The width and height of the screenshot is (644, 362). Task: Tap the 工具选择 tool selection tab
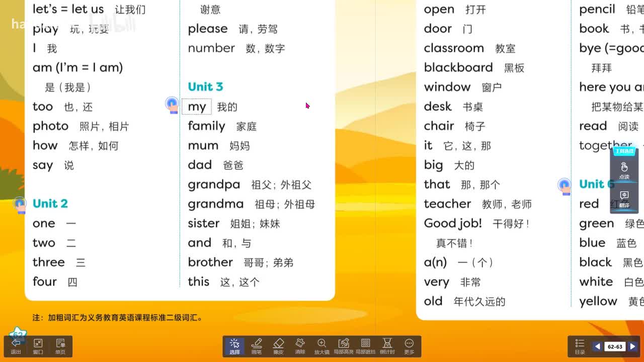pyautogui.click(x=624, y=151)
